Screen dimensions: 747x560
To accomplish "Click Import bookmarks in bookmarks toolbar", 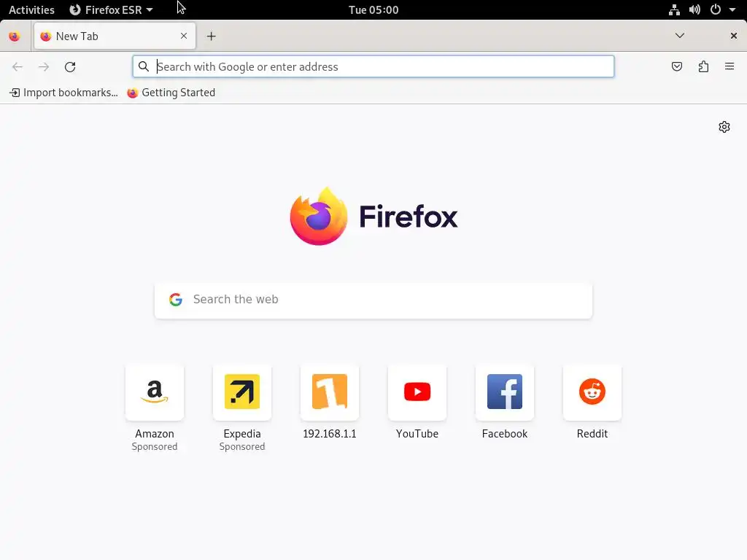I will click(x=64, y=93).
